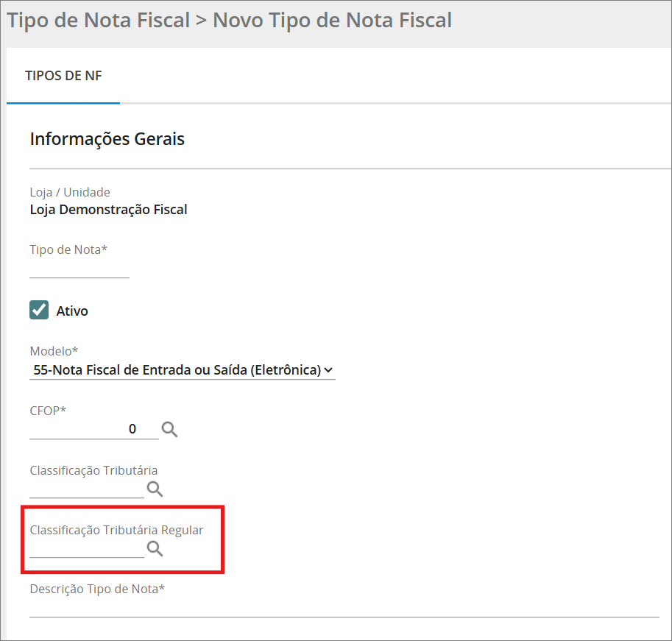This screenshot has width=672, height=641.
Task: Expand the Modelo dropdown
Action: [182, 369]
